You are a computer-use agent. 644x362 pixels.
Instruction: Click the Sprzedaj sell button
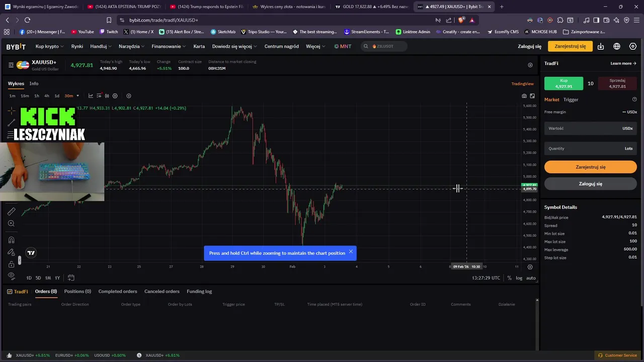(x=617, y=83)
